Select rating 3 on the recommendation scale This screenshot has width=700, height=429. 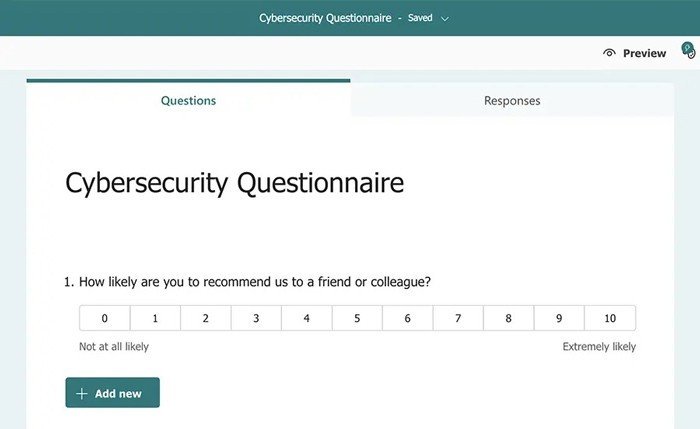[x=256, y=318]
